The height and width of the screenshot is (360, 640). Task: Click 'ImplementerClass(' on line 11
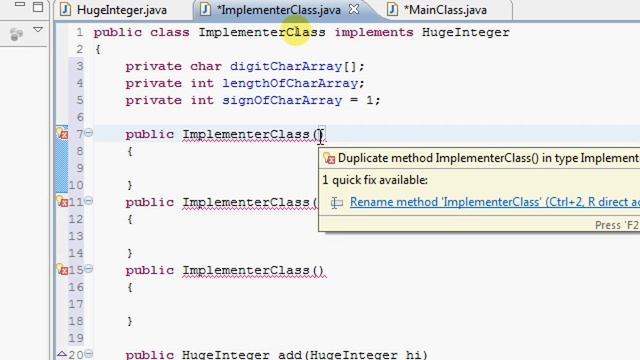point(250,202)
